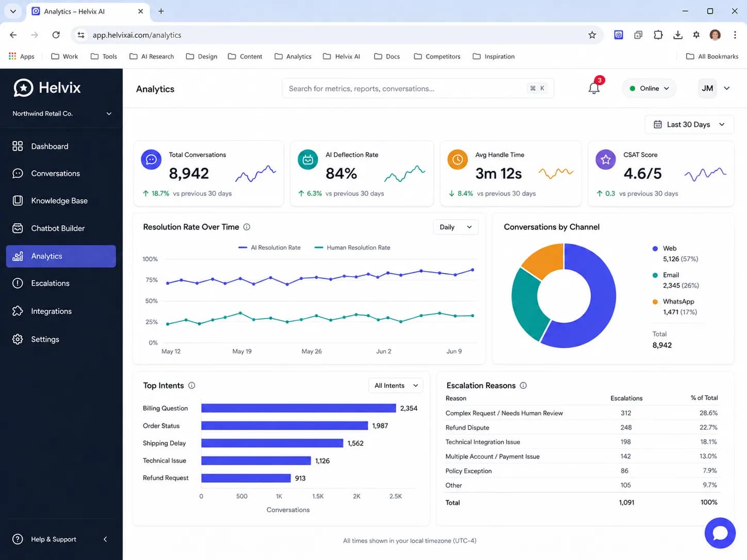Viewport: 747px width, 560px height.
Task: Open the Last 30 Days date range dropdown
Action: 689,124
